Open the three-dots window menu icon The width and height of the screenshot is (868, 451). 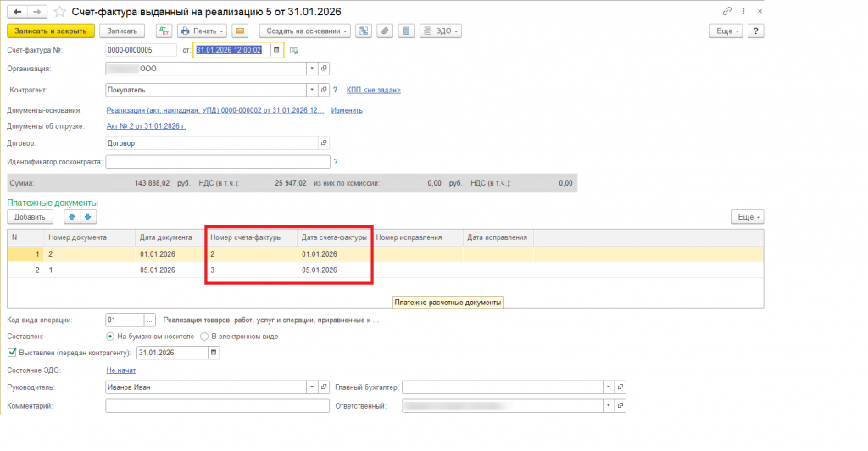(743, 11)
